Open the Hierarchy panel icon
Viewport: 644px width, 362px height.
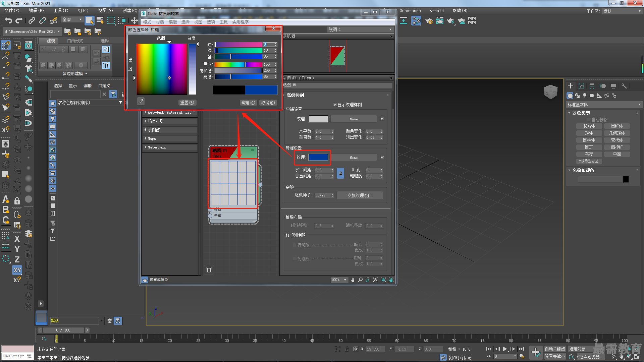click(592, 86)
